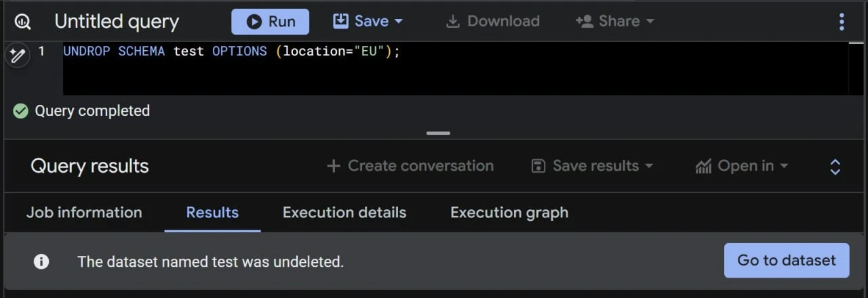Screen dimensions: 868x298
Task: Run the query
Action: [270, 22]
